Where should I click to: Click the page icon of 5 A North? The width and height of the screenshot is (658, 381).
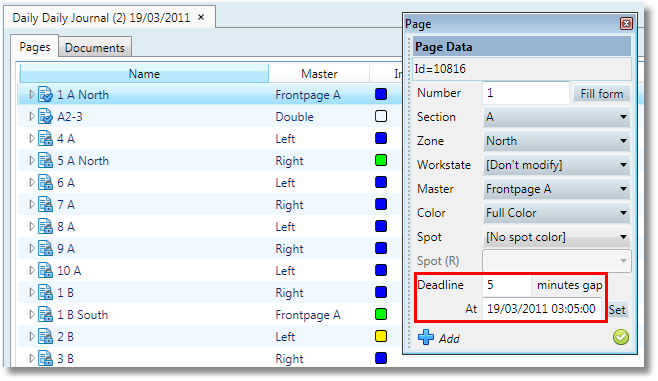45,160
